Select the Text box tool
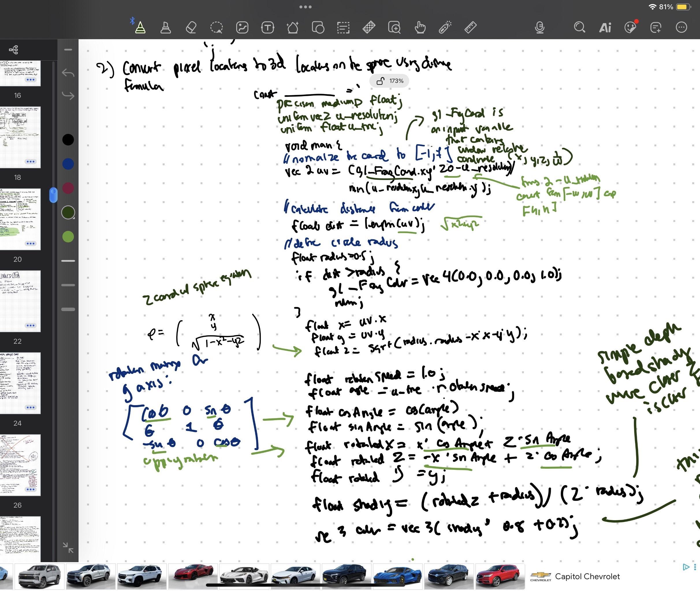 pyautogui.click(x=267, y=27)
